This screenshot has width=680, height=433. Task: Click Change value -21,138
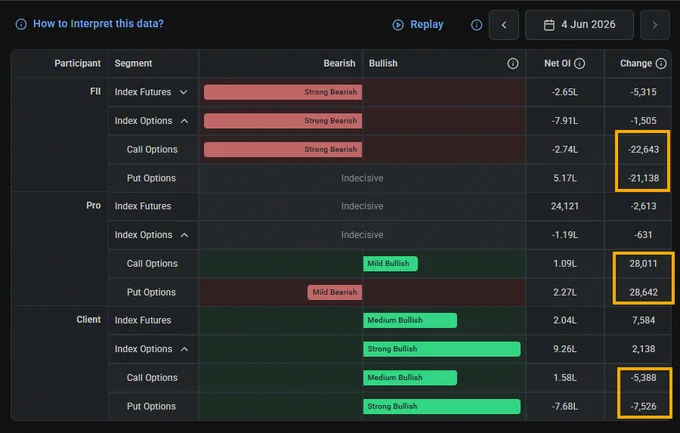[x=643, y=178]
